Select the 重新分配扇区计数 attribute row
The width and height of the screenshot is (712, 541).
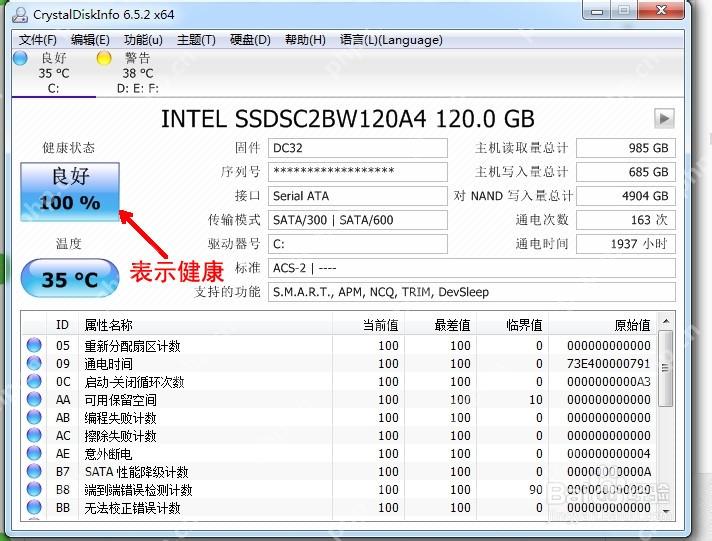[x=340, y=346]
